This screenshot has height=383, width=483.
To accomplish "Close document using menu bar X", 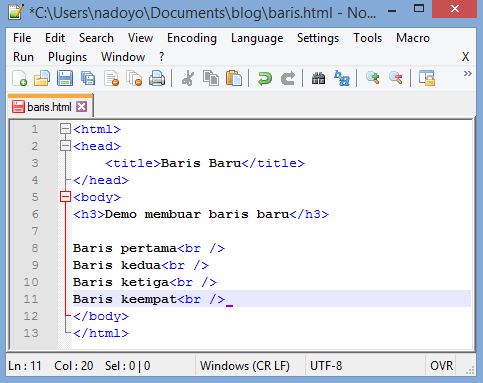I will [x=465, y=57].
